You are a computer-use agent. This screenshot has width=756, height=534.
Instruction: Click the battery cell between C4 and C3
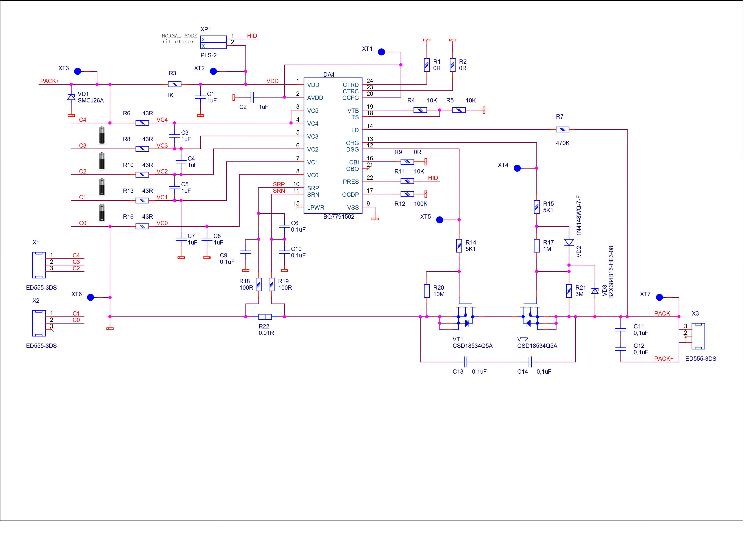(102, 135)
